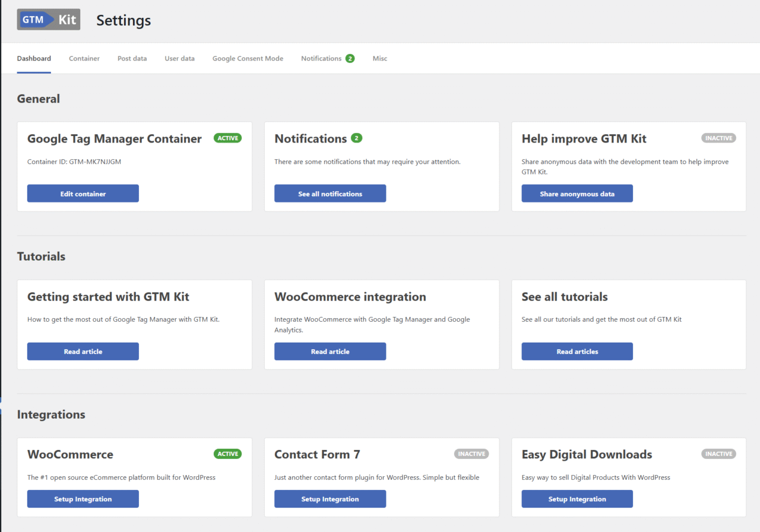Open the Post data tab
The image size is (760, 532).
132,58
